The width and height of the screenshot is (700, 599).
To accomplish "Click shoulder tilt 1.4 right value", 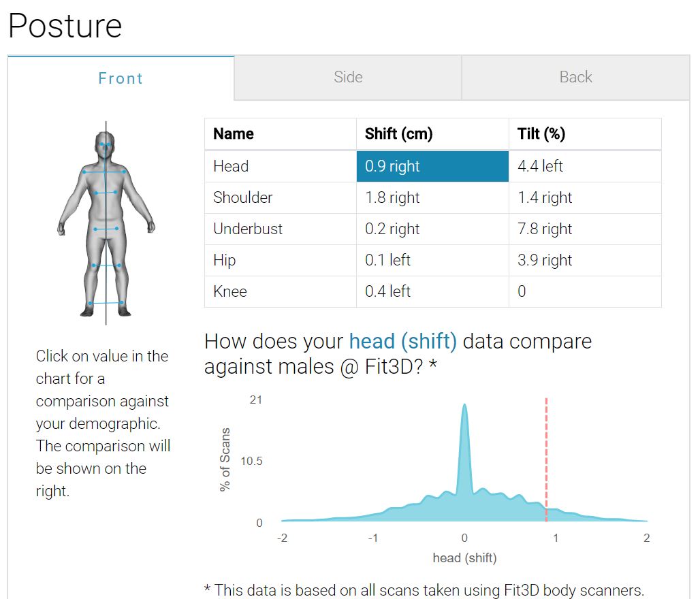I will (x=584, y=197).
